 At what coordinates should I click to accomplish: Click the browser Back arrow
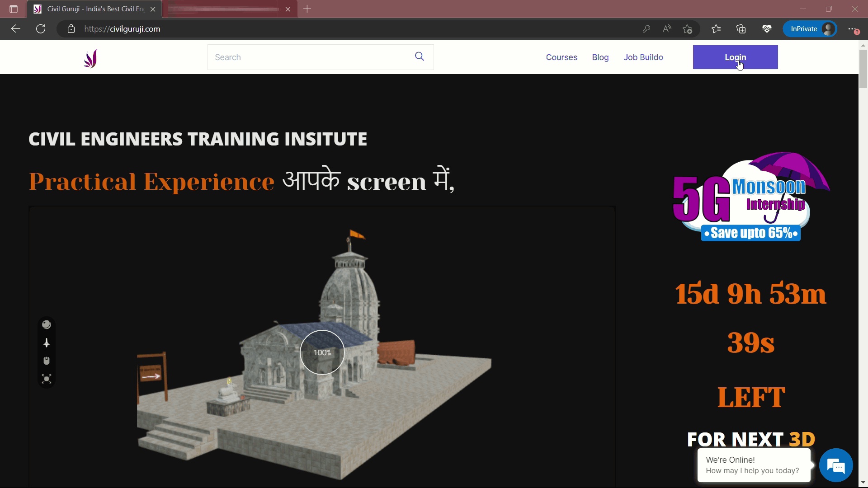[x=16, y=29]
